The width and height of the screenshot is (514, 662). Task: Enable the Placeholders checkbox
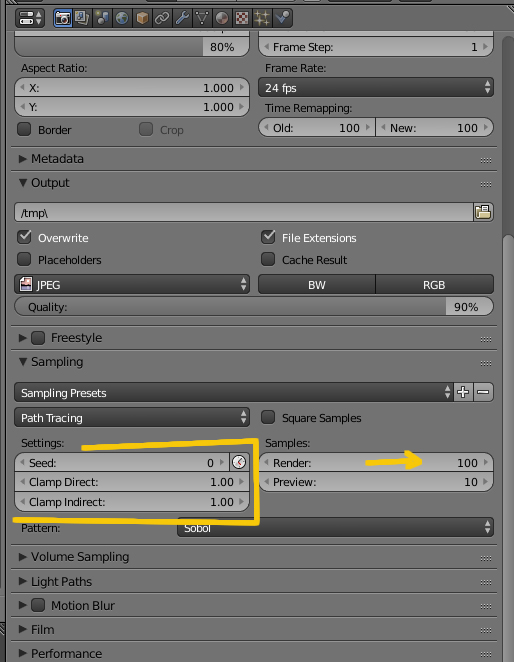click(x=24, y=259)
